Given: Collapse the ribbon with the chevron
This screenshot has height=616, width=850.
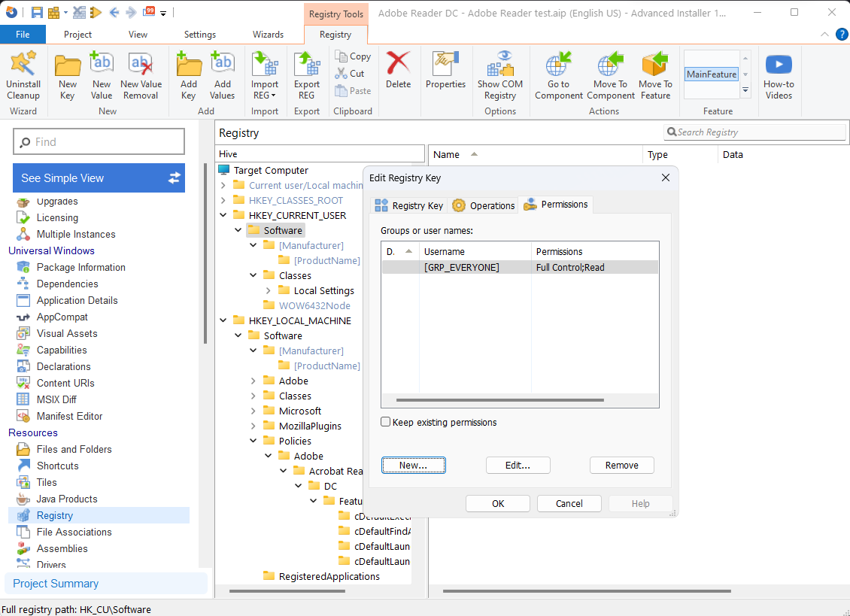Looking at the screenshot, I should pyautogui.click(x=824, y=34).
